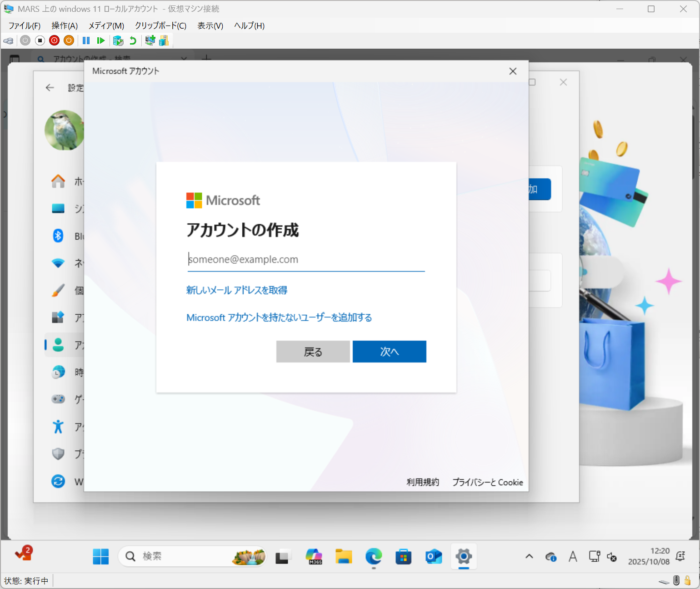Click the orange Save state icon
Viewport: 700px width, 589px height.
(x=69, y=41)
